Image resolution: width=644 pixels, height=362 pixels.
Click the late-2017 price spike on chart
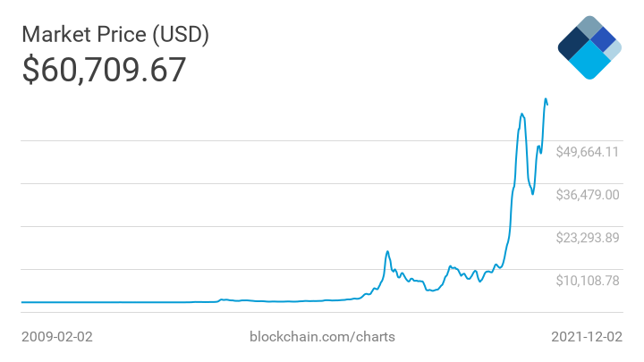387,252
